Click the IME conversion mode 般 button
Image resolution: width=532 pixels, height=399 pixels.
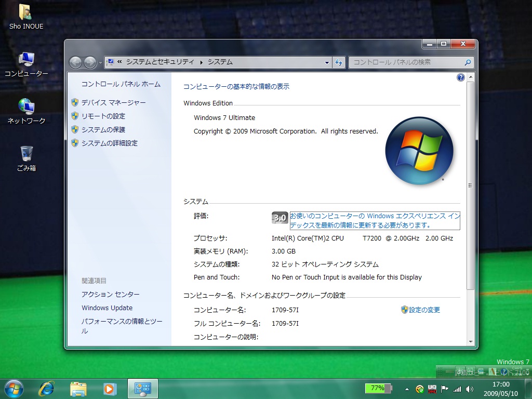pos(470,371)
